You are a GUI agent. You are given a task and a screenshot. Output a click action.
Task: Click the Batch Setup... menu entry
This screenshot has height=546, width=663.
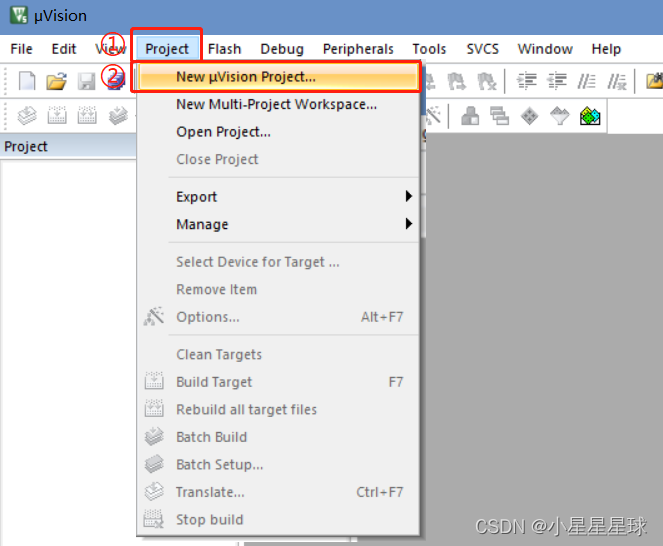pyautogui.click(x=278, y=464)
